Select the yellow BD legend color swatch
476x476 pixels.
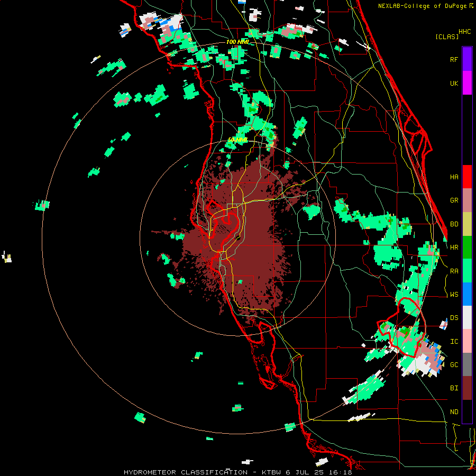coord(467,224)
